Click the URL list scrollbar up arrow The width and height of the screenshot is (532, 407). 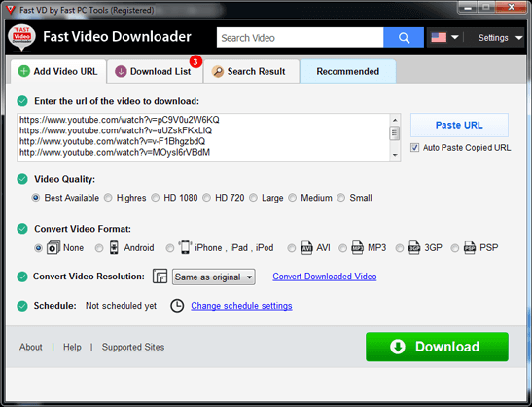pos(395,120)
